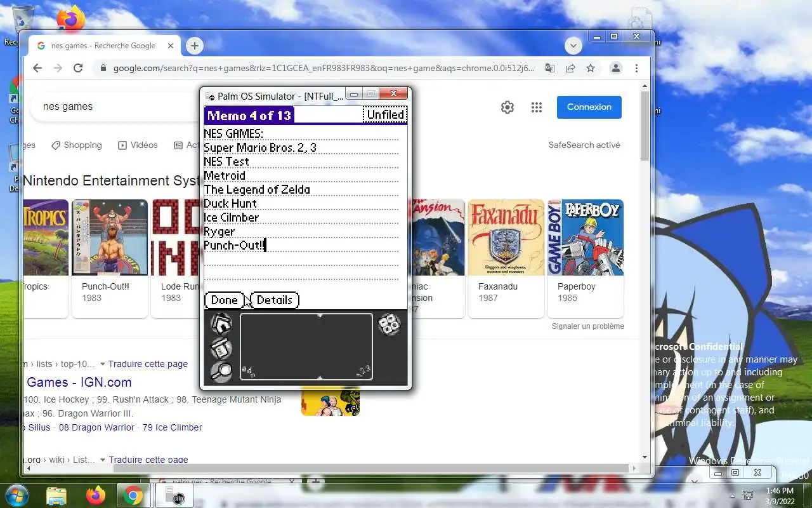This screenshot has width=812, height=508.
Task: Click Traduire cette page for wiki result
Action: pos(148,460)
